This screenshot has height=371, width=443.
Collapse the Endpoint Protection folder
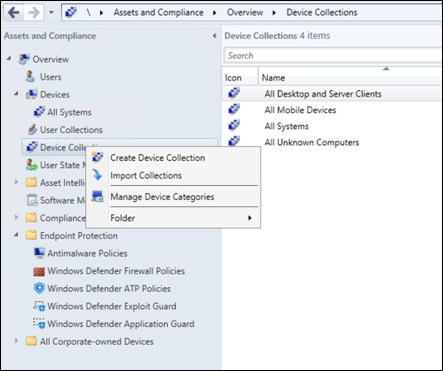tap(16, 235)
